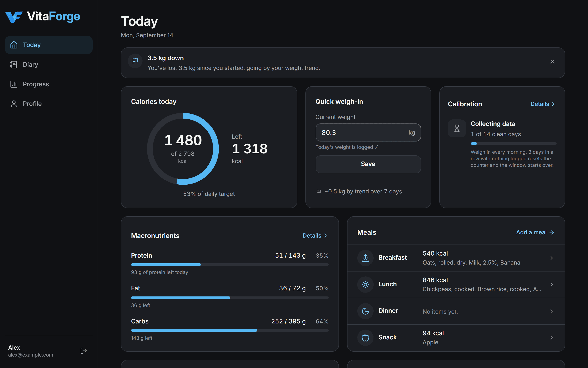The width and height of the screenshot is (588, 368).
Task: Click the Fat progress bar
Action: click(x=230, y=298)
